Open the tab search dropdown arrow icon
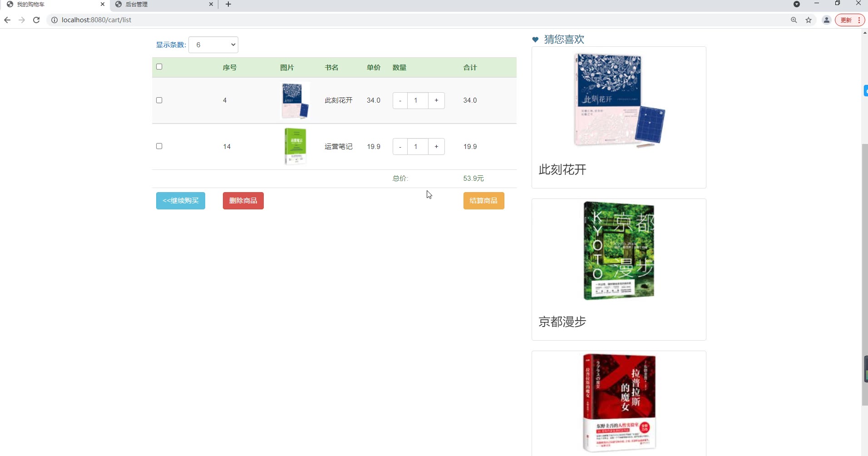Image resolution: width=868 pixels, height=456 pixels. (797, 4)
